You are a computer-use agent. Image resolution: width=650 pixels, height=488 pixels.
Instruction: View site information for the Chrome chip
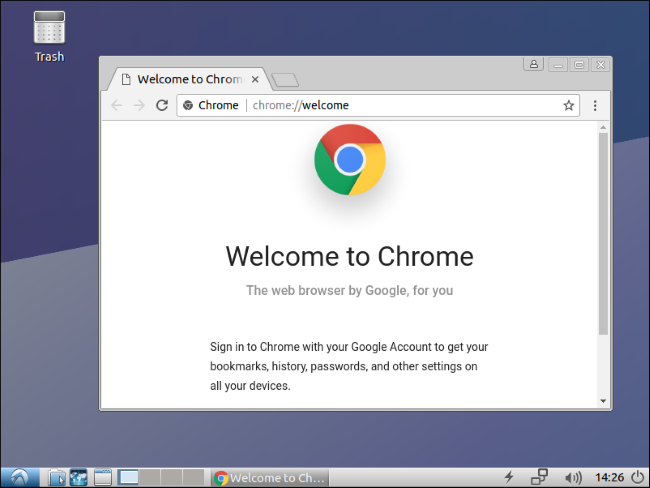pyautogui.click(x=211, y=105)
